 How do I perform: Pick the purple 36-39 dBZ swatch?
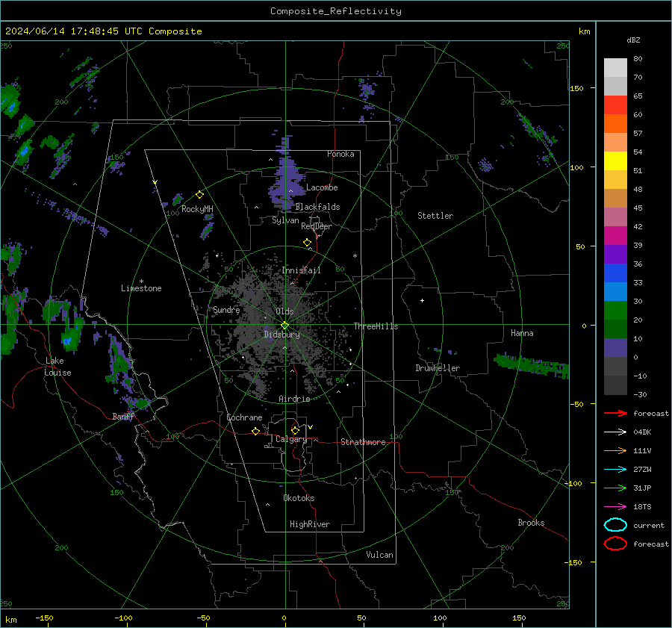pos(615,254)
